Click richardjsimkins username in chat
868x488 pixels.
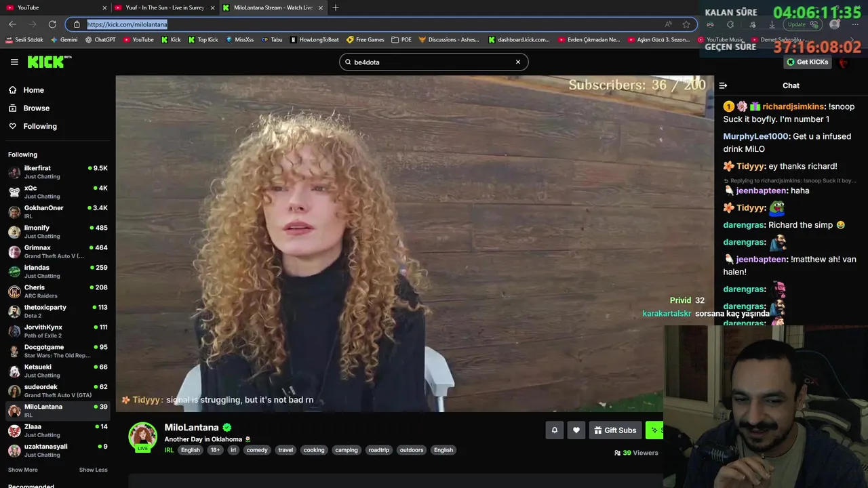[793, 106]
